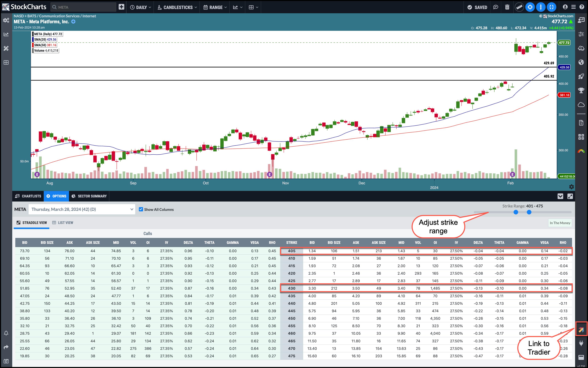Click the plus icon next to symbol box
Viewport: 588px width, 368px height.
point(121,7)
